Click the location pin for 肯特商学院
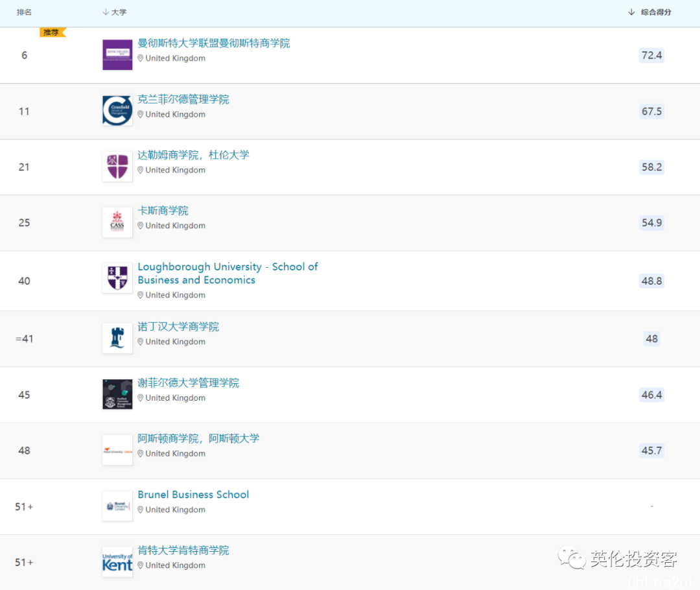This screenshot has height=590, width=700. point(140,566)
